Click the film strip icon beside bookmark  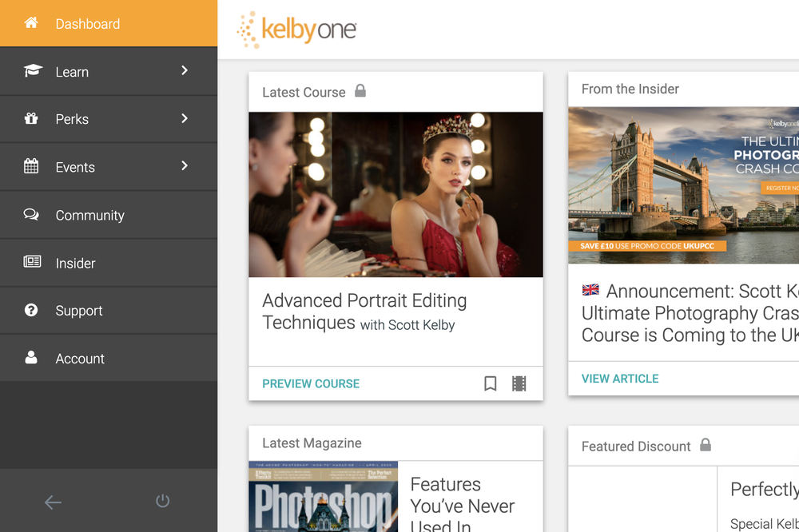(x=519, y=383)
